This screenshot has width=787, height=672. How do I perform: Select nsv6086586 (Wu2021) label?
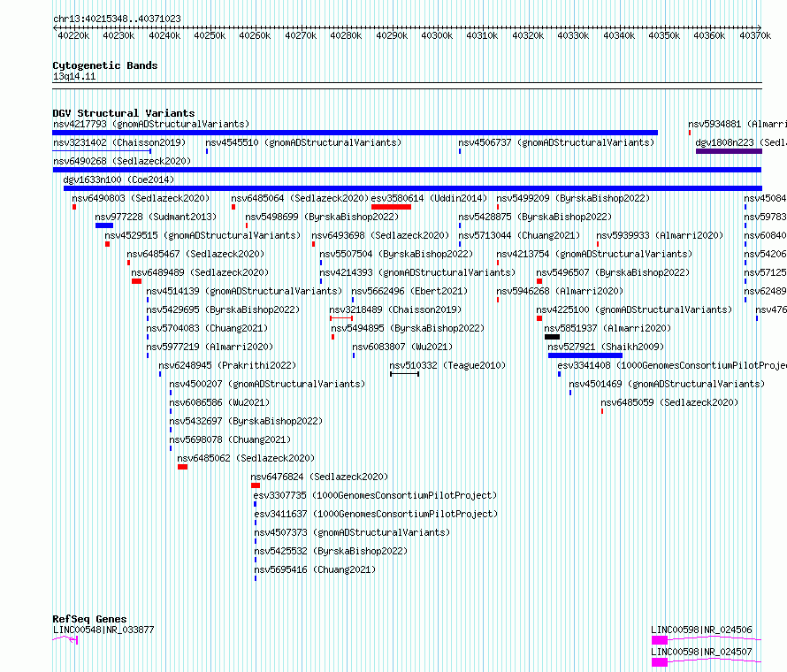(x=219, y=402)
